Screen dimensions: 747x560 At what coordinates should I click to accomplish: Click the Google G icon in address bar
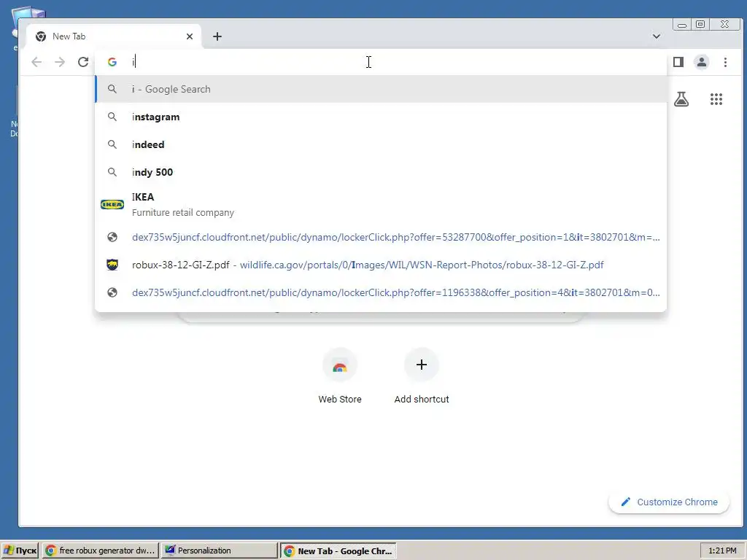[x=112, y=62]
